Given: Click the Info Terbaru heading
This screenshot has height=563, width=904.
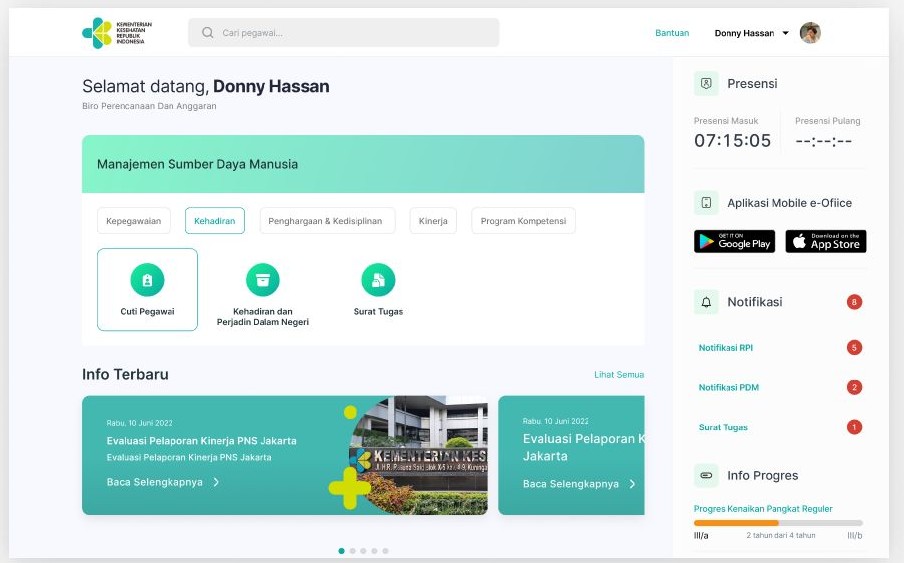Looking at the screenshot, I should click(x=125, y=375).
